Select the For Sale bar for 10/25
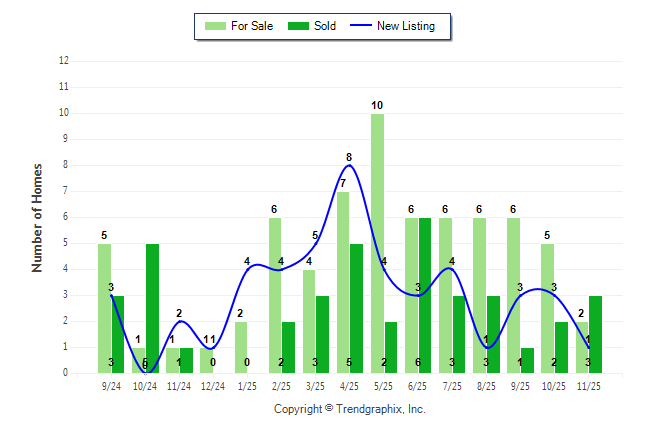The height and width of the screenshot is (434, 646). point(548,308)
